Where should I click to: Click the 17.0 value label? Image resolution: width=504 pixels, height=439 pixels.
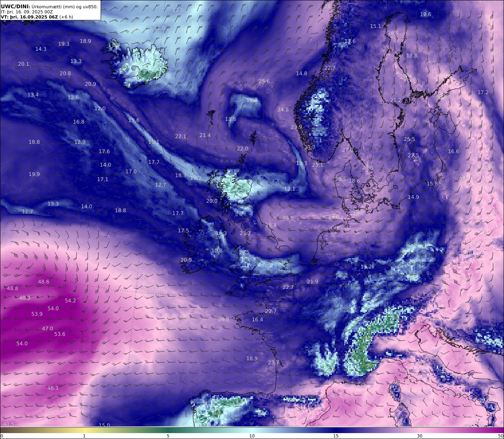131,171
